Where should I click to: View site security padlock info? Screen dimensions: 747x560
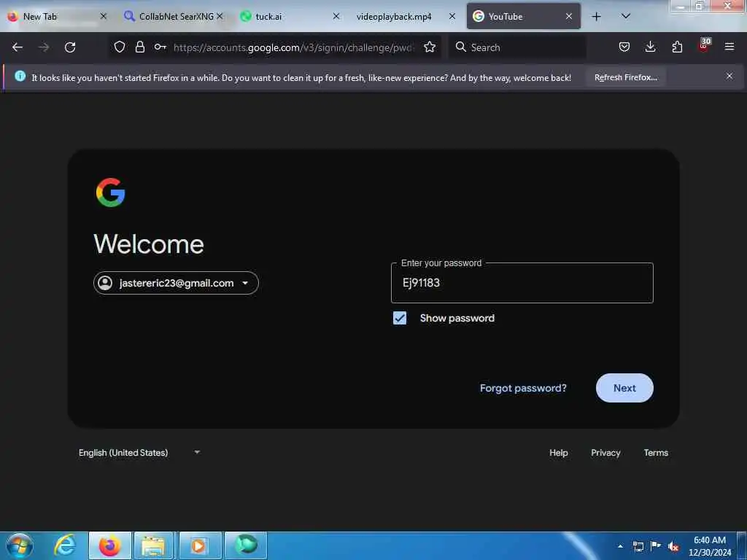pyautogui.click(x=139, y=47)
